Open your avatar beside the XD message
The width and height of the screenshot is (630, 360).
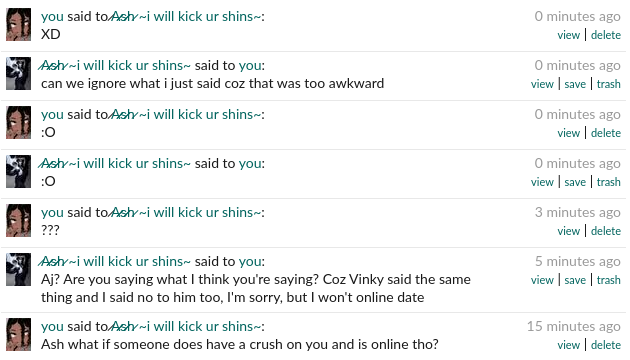[18, 25]
